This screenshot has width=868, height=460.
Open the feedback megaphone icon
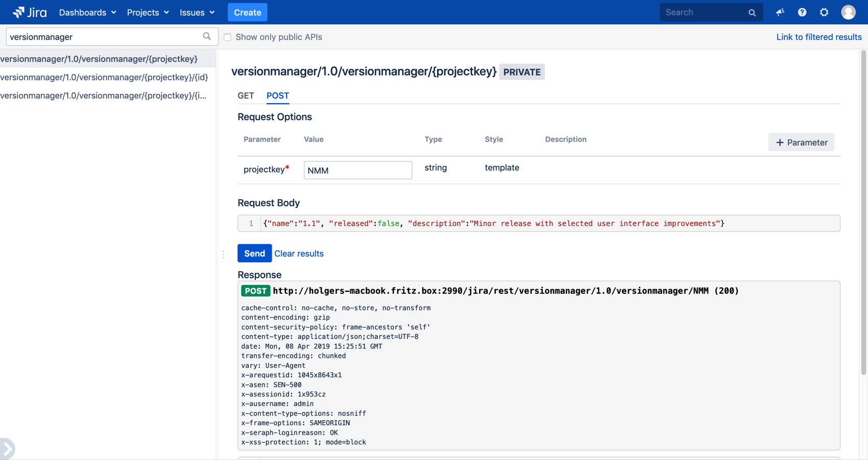780,12
